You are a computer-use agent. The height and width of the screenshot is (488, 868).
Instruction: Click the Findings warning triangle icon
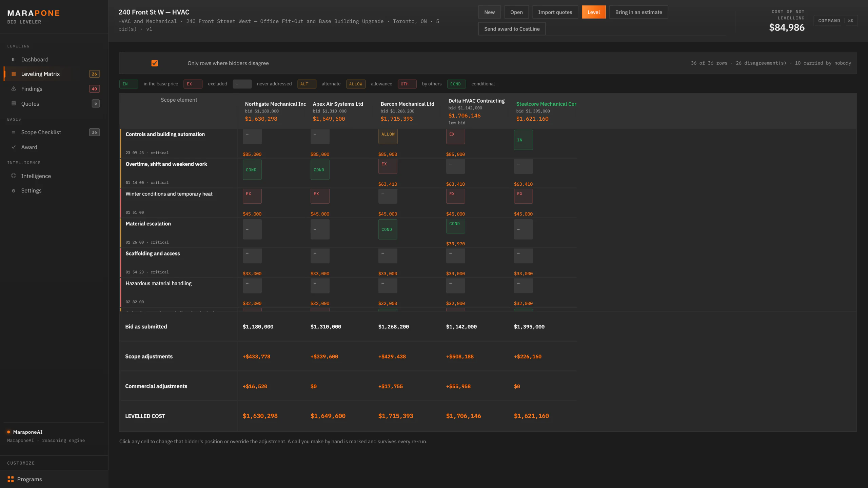click(x=14, y=89)
